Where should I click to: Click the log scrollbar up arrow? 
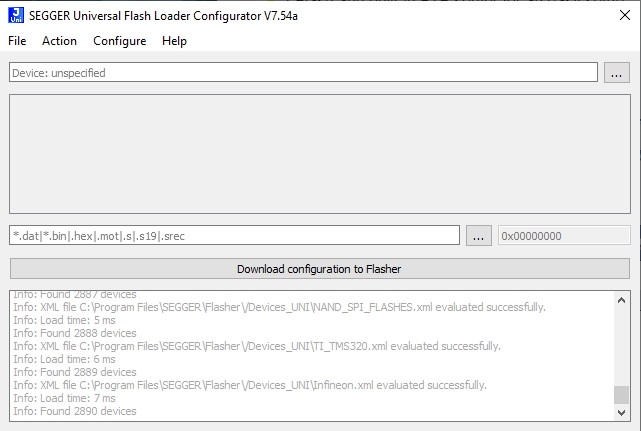pyautogui.click(x=621, y=301)
